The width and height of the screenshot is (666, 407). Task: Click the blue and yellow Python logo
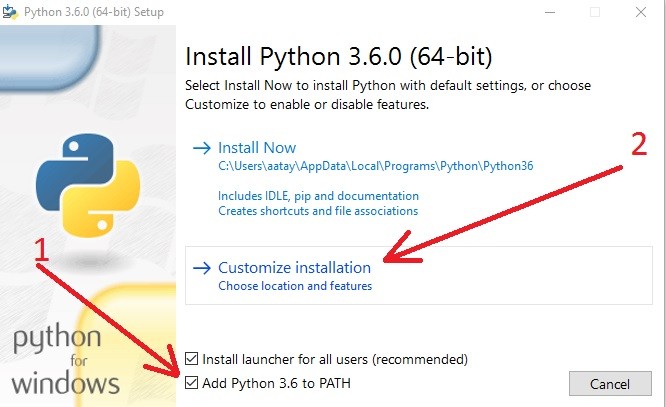pyautogui.click(x=88, y=185)
